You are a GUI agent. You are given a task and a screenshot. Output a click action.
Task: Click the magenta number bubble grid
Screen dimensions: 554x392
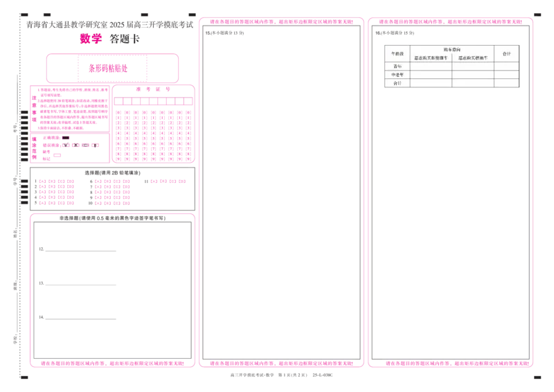tap(154, 128)
